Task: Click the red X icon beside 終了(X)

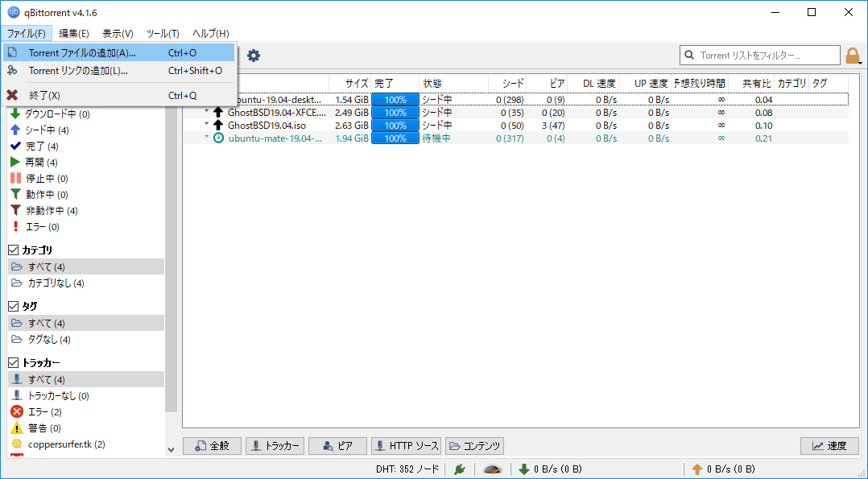Action: [12, 95]
